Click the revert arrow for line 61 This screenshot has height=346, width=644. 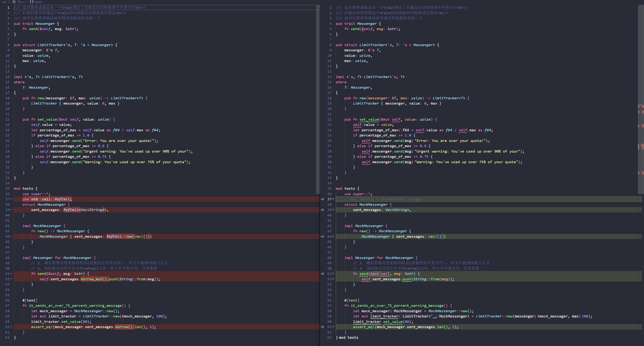click(322, 327)
